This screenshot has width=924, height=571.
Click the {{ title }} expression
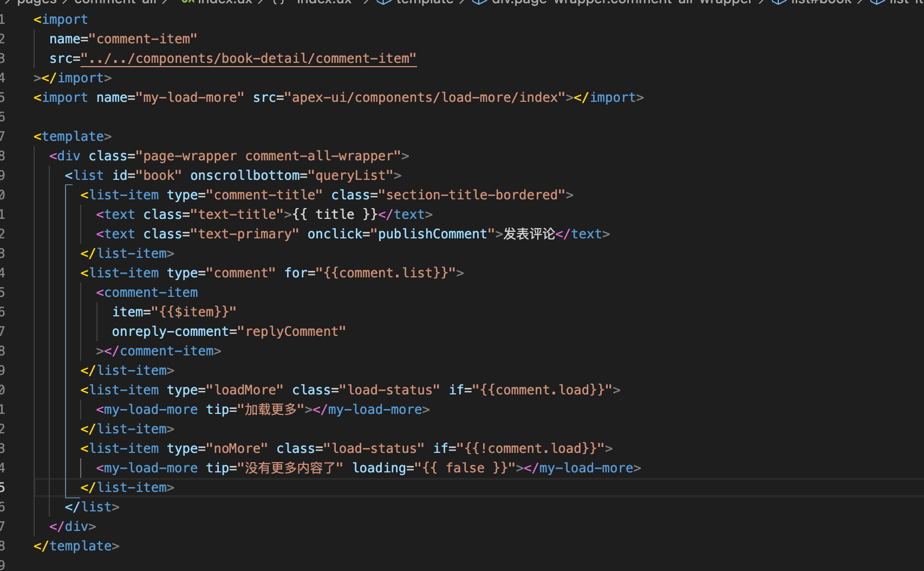point(335,215)
